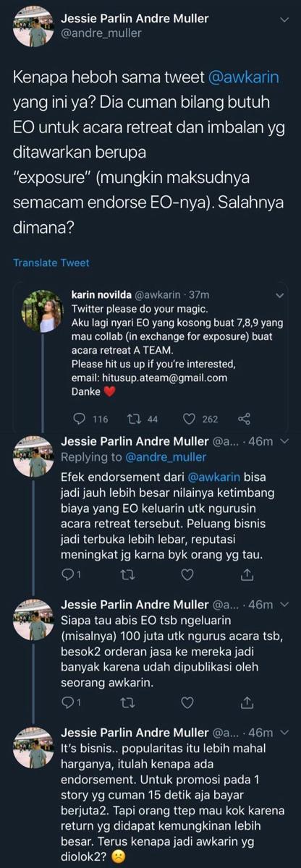Like the quoted tweet with 262 likes

[190, 418]
